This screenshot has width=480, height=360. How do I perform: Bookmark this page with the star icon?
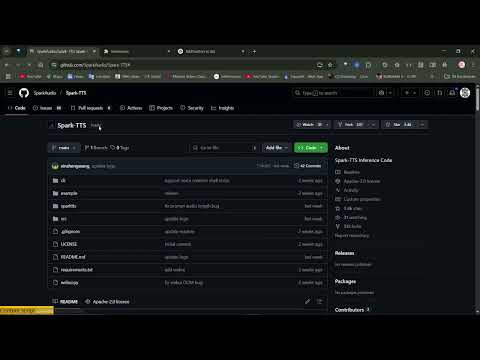(x=330, y=65)
